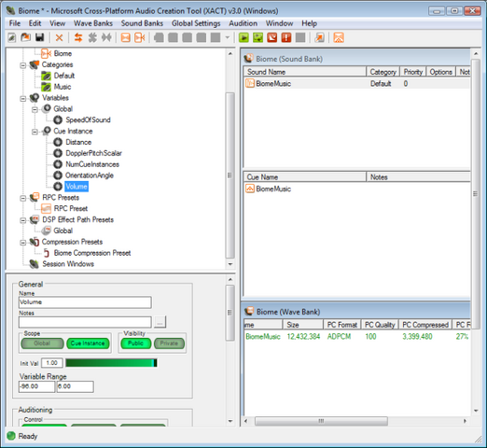The image size is (487, 448).
Task: Click the red exclamation mark icon
Action: (286, 37)
